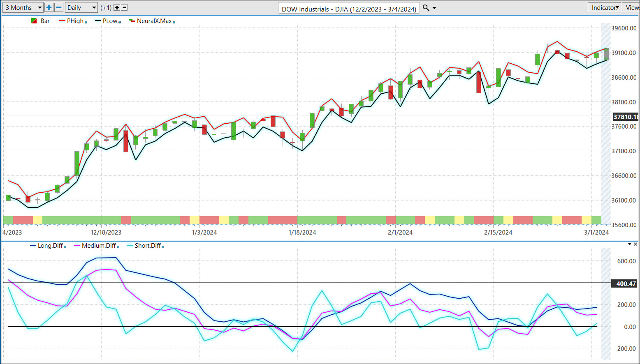Decrease forecast offset with black minus button

click(x=124, y=8)
